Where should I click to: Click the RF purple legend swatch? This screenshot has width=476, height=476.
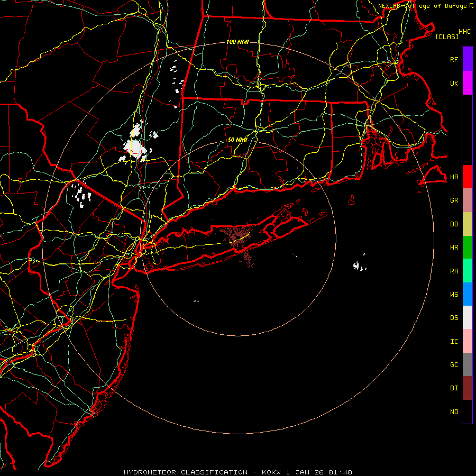click(467, 59)
